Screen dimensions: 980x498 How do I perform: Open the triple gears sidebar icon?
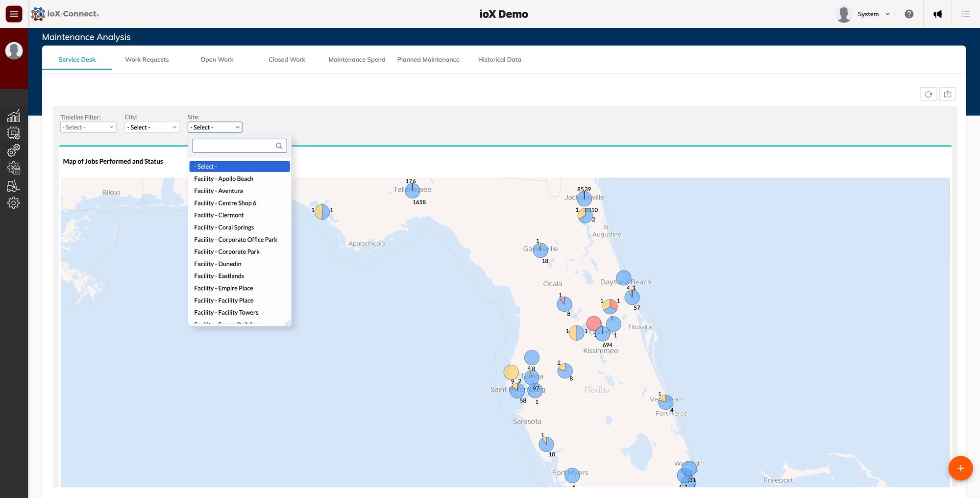click(14, 150)
